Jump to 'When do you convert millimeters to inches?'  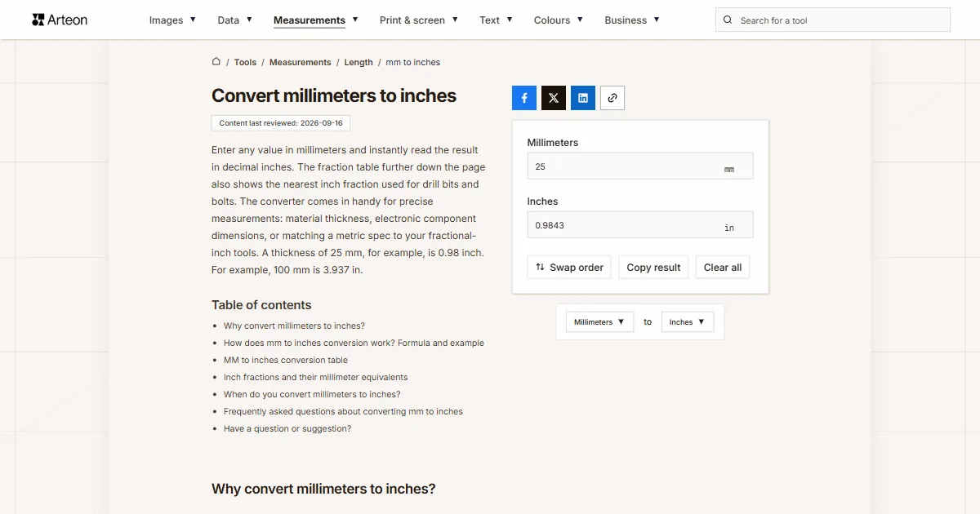312,394
